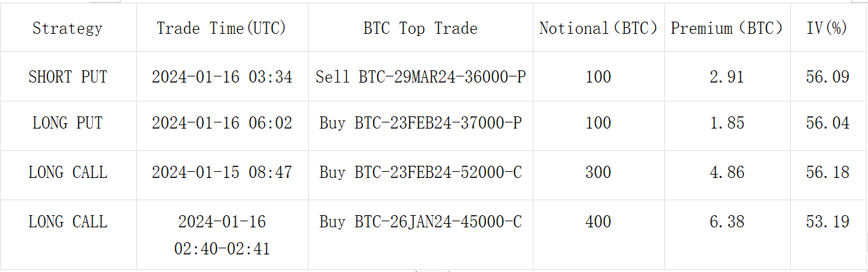
Task: Click the 53.19 IV value
Action: tap(828, 222)
